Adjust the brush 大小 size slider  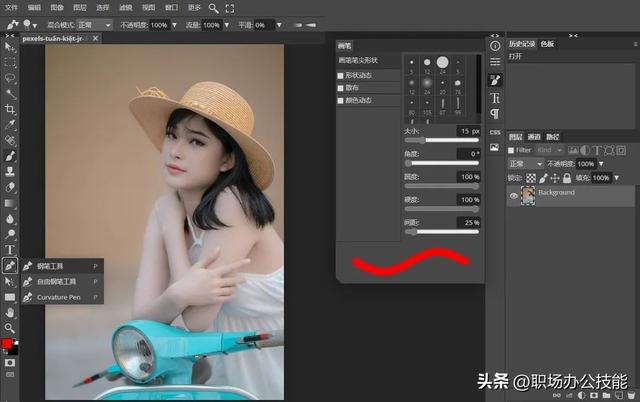coord(442,140)
